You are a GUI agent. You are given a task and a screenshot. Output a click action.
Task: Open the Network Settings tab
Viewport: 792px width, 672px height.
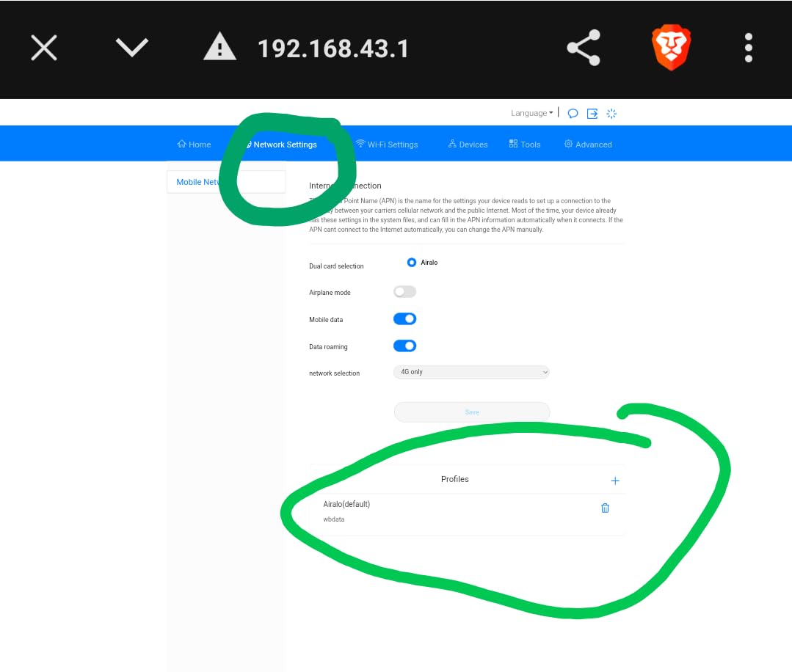coord(281,145)
